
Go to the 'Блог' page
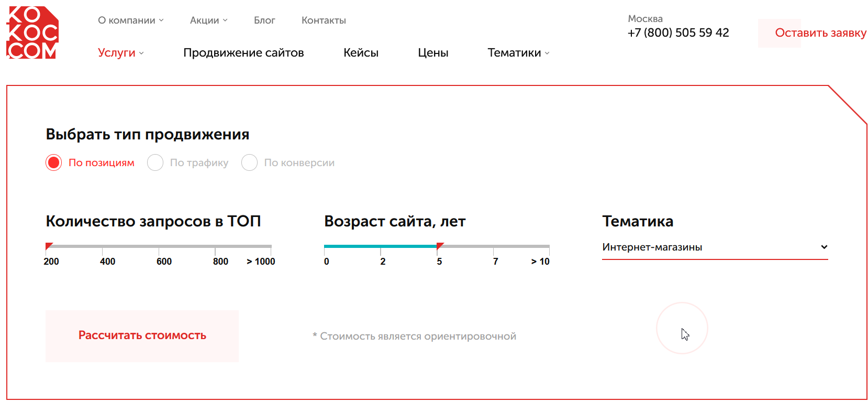pos(264,20)
